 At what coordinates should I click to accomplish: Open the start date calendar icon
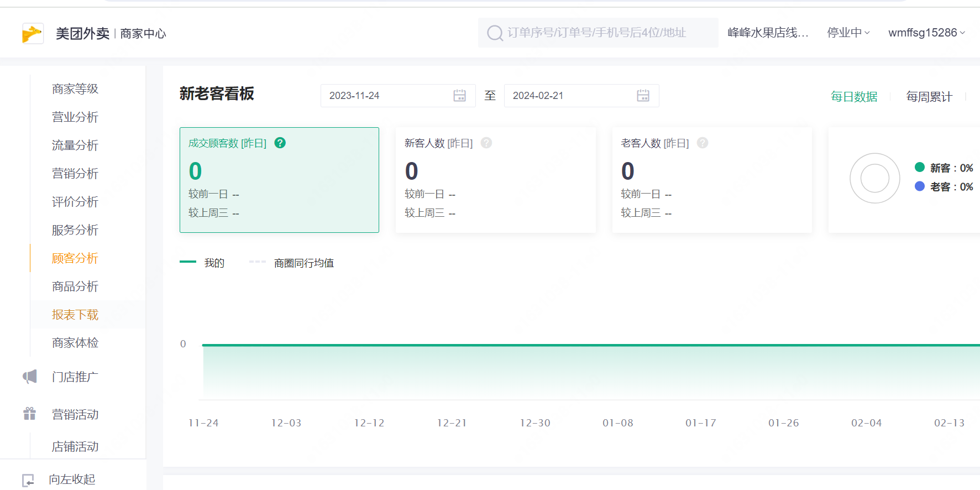pyautogui.click(x=460, y=96)
